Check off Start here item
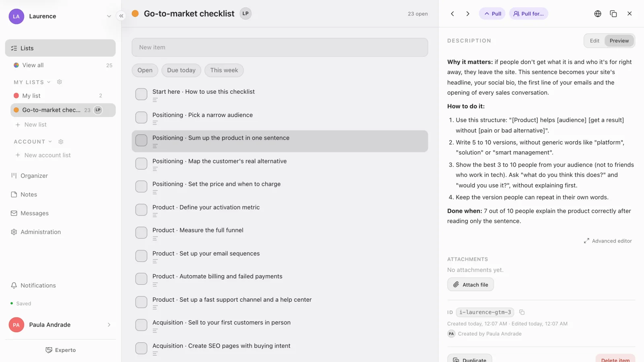The image size is (644, 362). [x=141, y=94]
